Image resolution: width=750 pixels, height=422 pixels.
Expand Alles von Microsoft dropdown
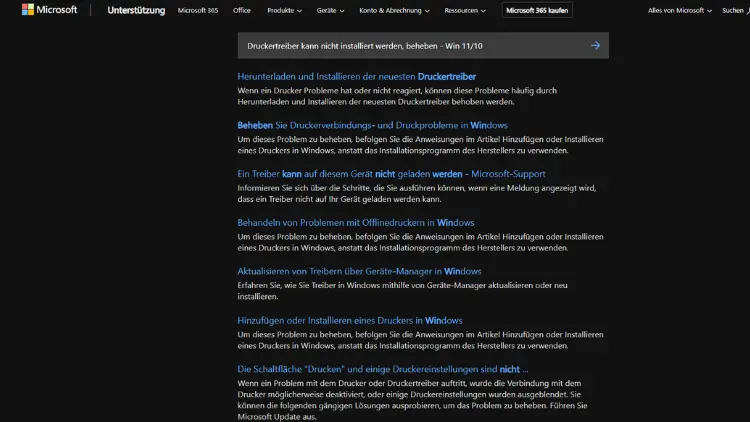click(x=679, y=10)
